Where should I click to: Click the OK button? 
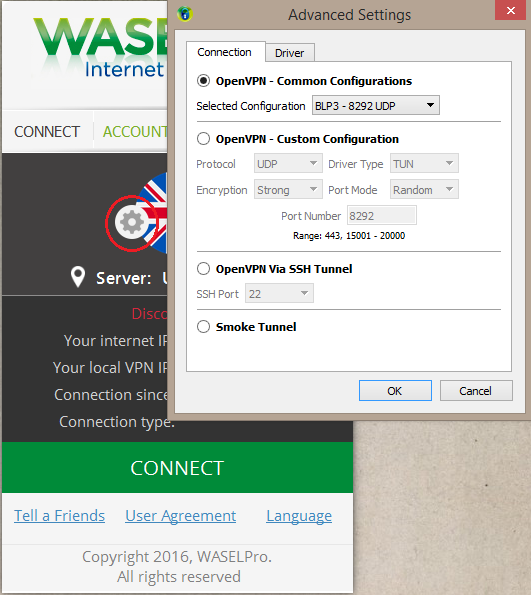tap(395, 391)
